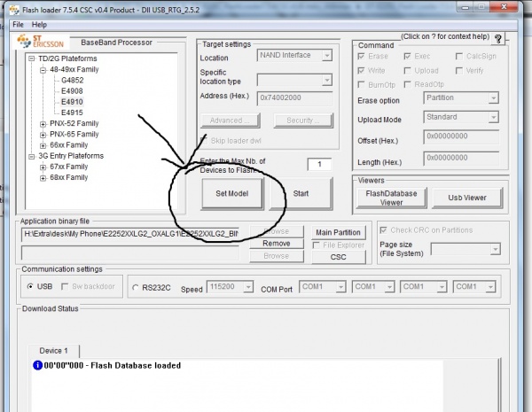The height and width of the screenshot is (412, 532).
Task: Click the Max Nb. of Devices field
Action: 319,165
